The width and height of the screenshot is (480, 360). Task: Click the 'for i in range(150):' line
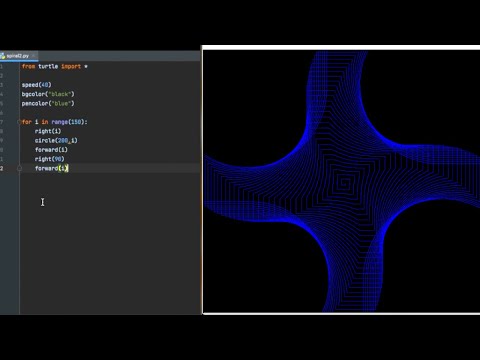[55, 122]
